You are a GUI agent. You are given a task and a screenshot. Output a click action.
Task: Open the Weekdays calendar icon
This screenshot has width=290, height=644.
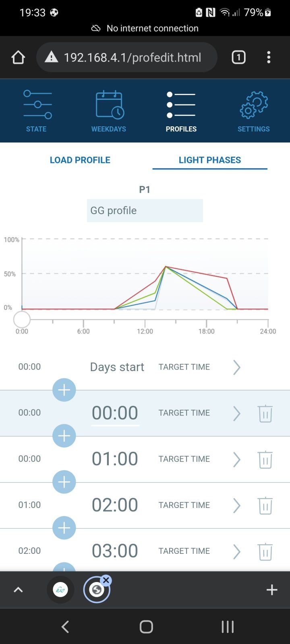(x=109, y=105)
